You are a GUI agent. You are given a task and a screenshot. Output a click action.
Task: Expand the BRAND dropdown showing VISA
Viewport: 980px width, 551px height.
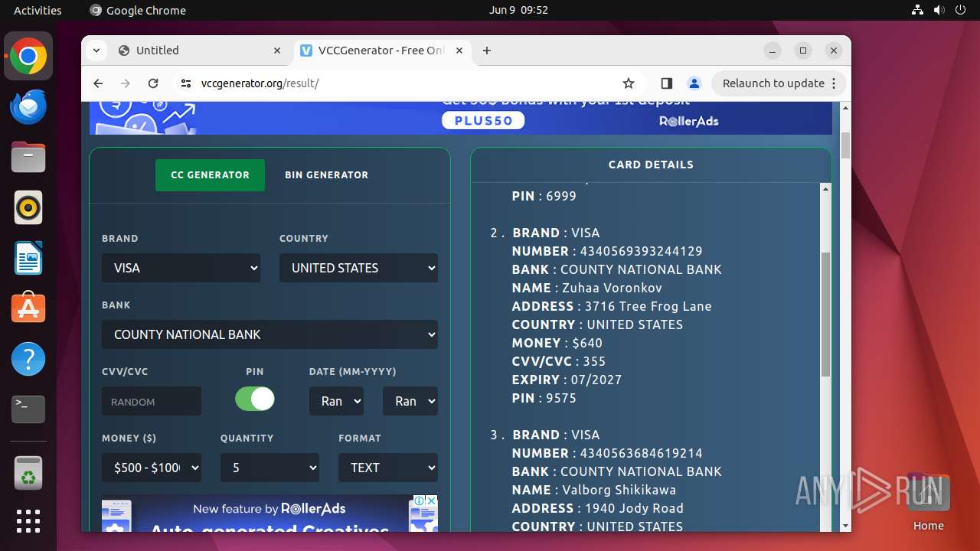pos(181,268)
